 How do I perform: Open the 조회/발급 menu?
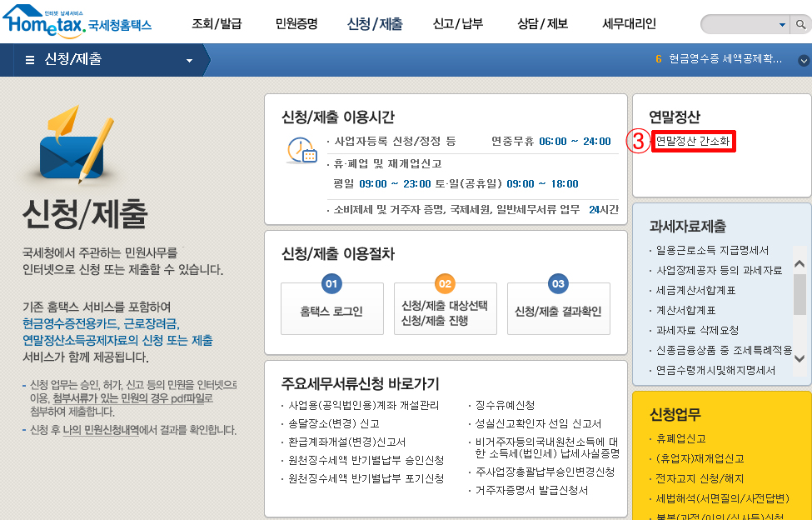click(x=217, y=23)
